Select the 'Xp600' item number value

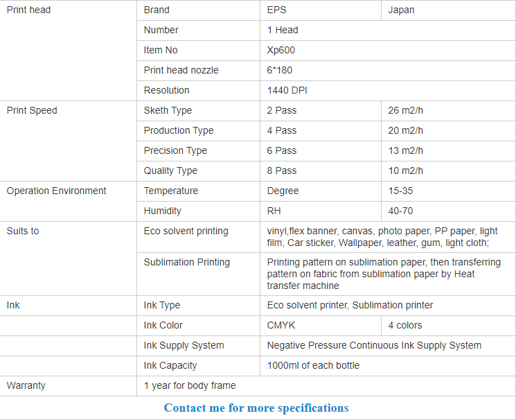coord(281,50)
